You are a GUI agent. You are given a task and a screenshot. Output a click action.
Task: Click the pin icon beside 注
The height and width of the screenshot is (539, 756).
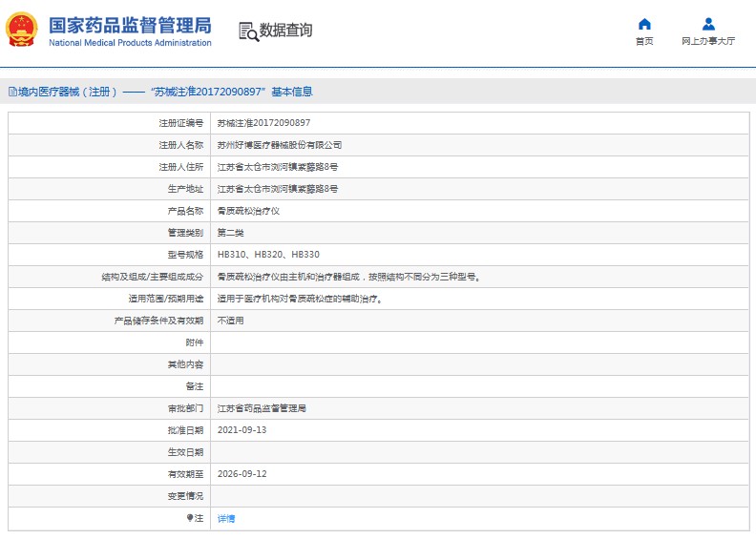tap(190, 518)
